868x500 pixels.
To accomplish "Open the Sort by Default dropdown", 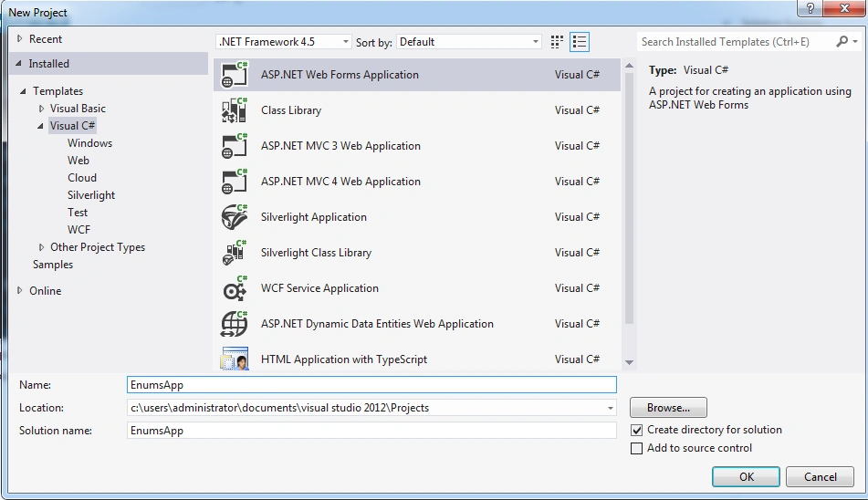I will pos(468,42).
